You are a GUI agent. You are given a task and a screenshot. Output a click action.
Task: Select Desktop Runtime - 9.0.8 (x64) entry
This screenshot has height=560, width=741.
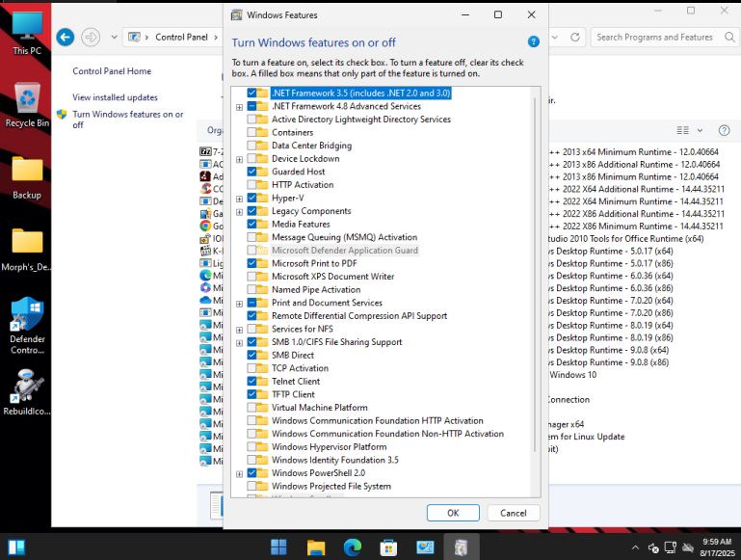(609, 350)
